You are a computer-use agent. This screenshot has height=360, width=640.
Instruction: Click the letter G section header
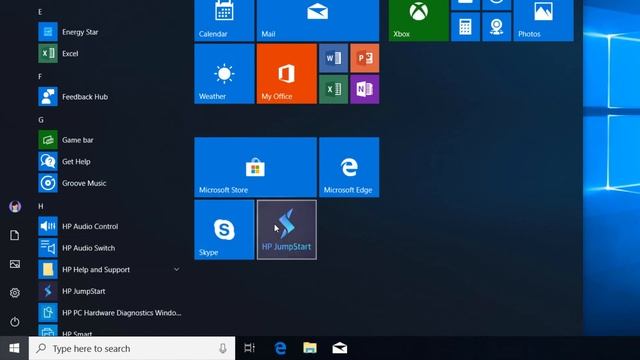click(x=40, y=120)
